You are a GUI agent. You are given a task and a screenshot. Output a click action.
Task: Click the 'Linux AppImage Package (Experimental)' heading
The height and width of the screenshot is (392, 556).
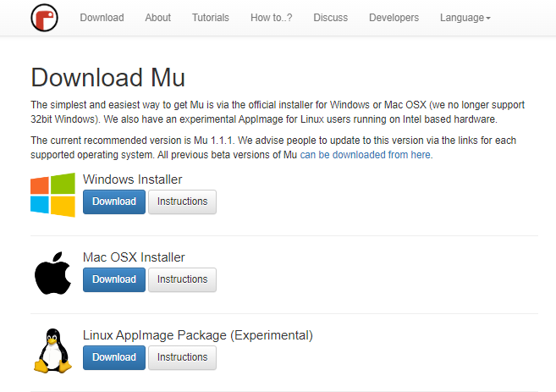pos(197,335)
